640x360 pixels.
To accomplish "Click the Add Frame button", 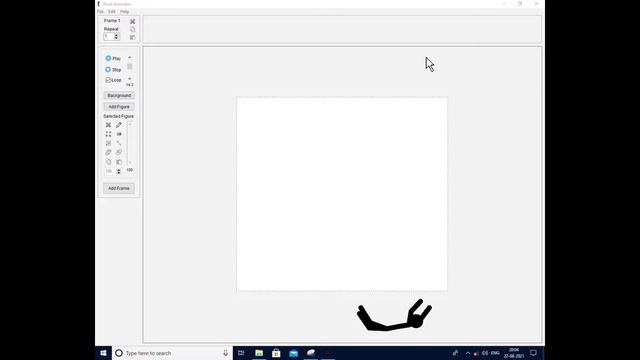I will (119, 189).
